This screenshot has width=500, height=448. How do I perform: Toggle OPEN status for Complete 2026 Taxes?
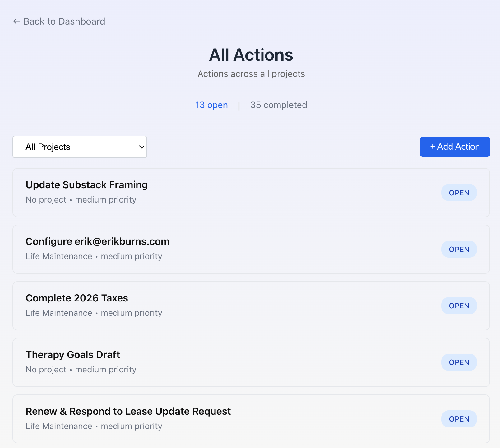[459, 306]
